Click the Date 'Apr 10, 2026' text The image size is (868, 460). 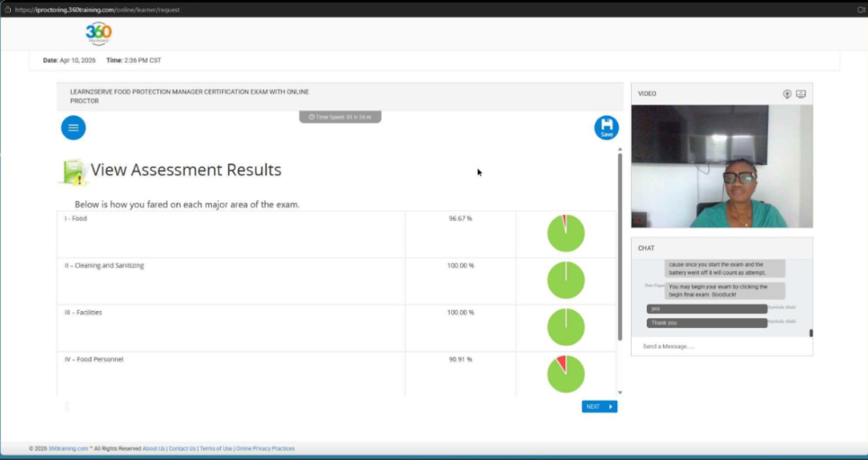pyautogui.click(x=77, y=60)
